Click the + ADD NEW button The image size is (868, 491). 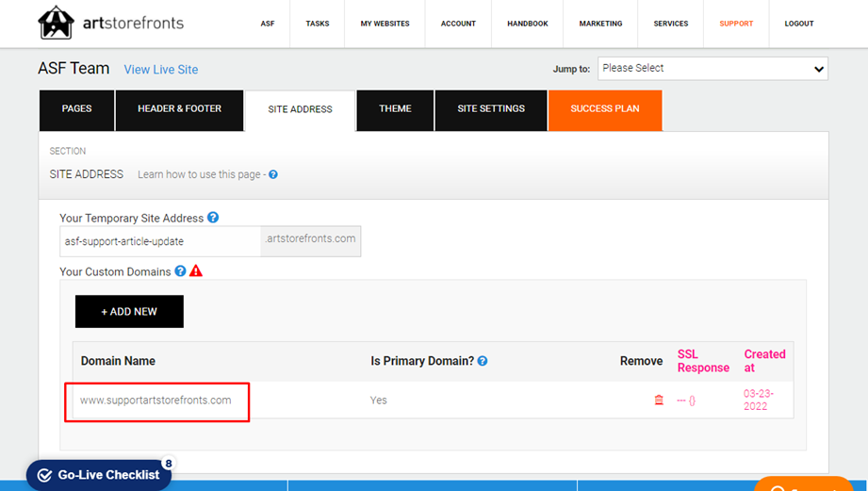tap(129, 311)
